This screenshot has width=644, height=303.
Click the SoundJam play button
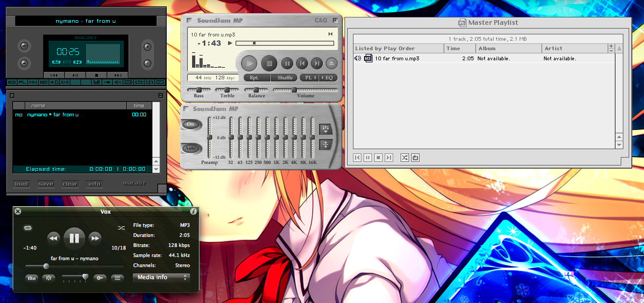249,63
